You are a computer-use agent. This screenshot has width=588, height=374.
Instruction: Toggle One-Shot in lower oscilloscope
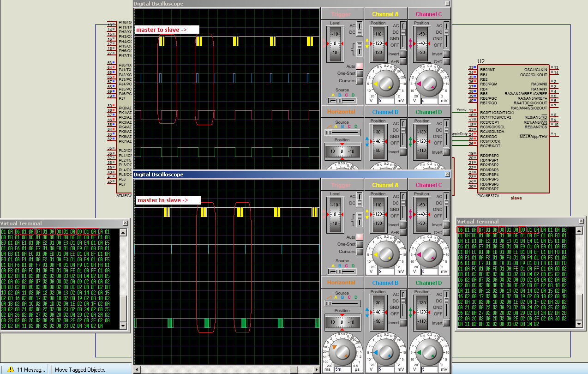point(360,244)
